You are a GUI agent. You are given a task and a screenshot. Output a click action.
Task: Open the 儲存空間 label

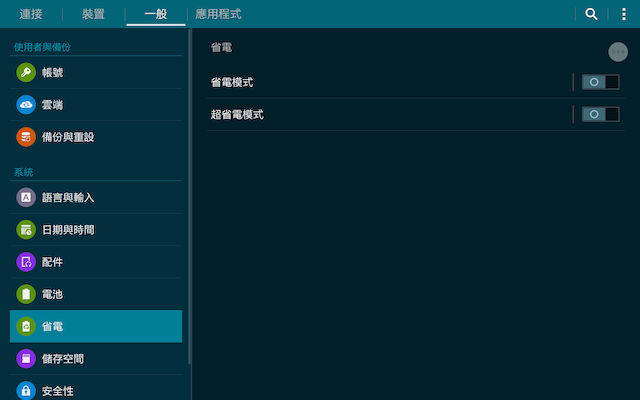tap(63, 359)
